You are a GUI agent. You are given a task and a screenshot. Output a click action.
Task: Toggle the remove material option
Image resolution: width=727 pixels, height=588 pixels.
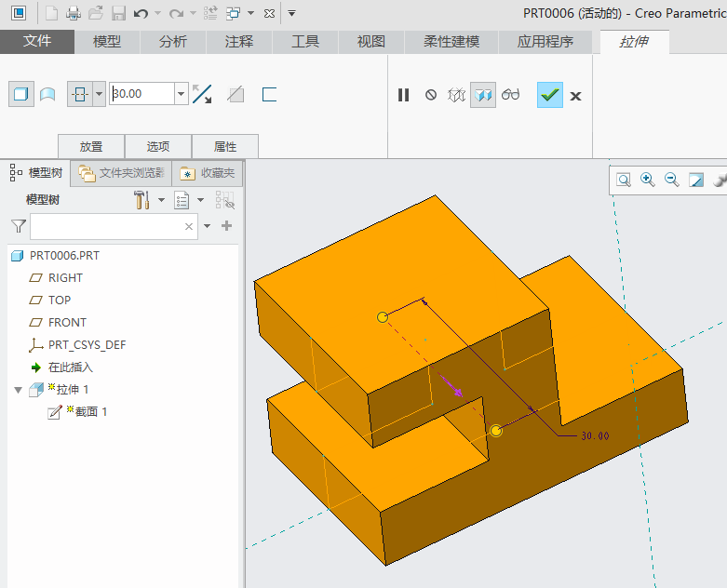[x=236, y=94]
